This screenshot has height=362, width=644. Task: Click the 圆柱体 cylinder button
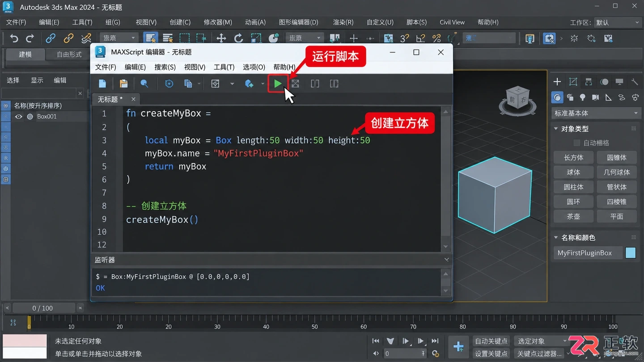coord(573,187)
